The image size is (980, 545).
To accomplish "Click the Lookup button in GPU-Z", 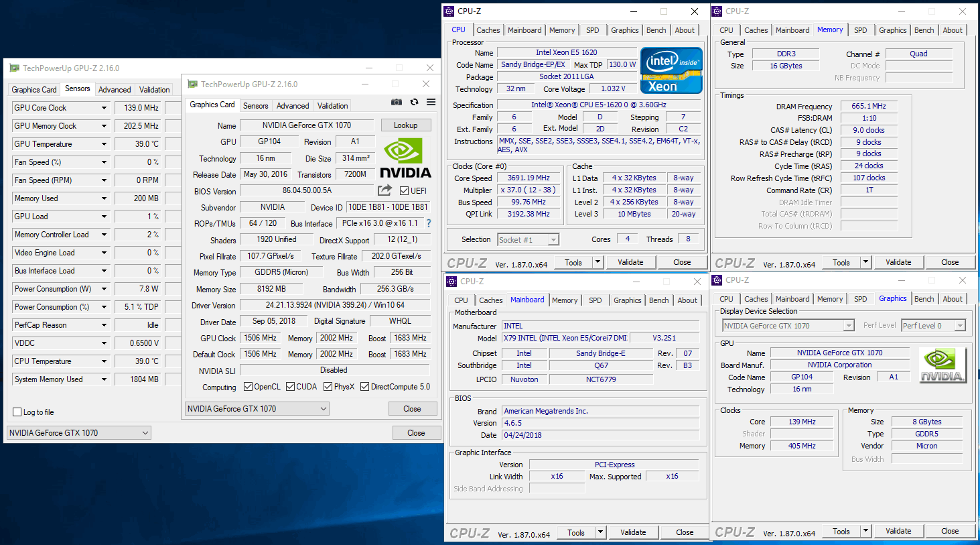I will [x=405, y=125].
